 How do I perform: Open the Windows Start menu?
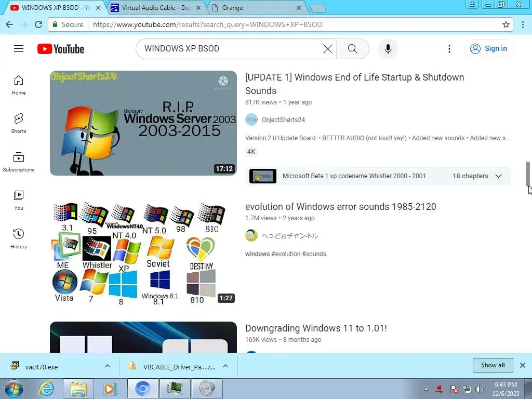[14, 389]
